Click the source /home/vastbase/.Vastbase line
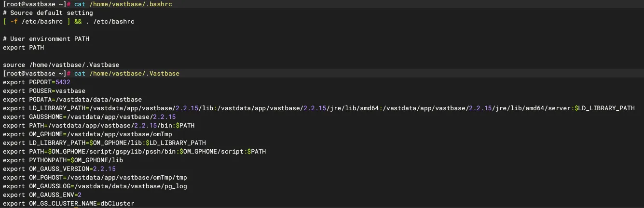This screenshot has height=208, width=644. (61, 65)
